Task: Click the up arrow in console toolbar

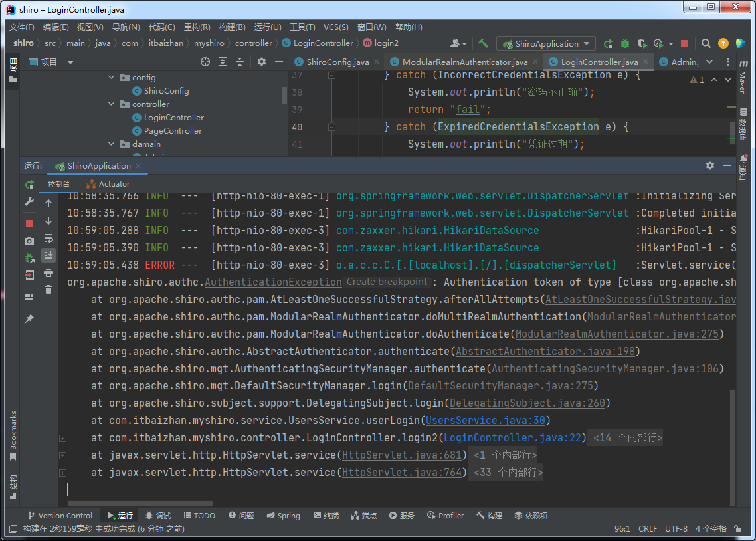Action: point(48,203)
